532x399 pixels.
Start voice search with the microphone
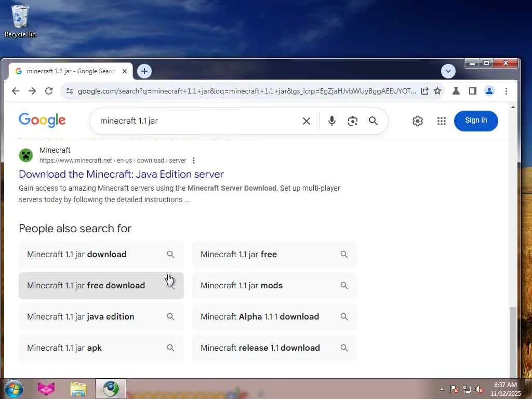(332, 121)
